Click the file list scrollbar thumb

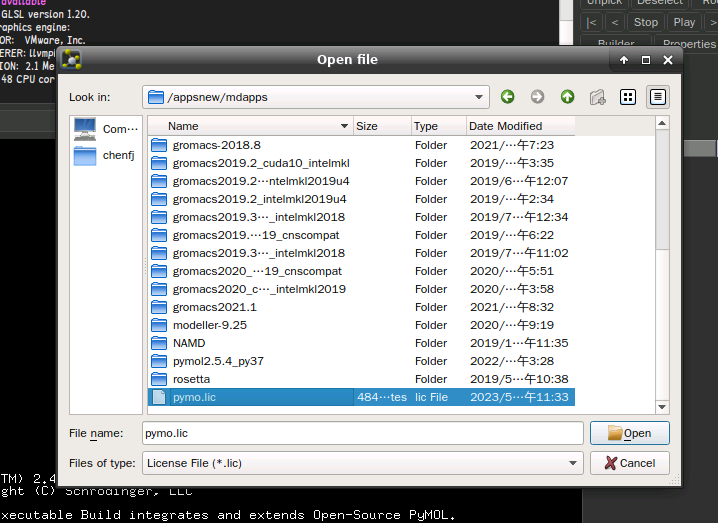click(x=662, y=190)
